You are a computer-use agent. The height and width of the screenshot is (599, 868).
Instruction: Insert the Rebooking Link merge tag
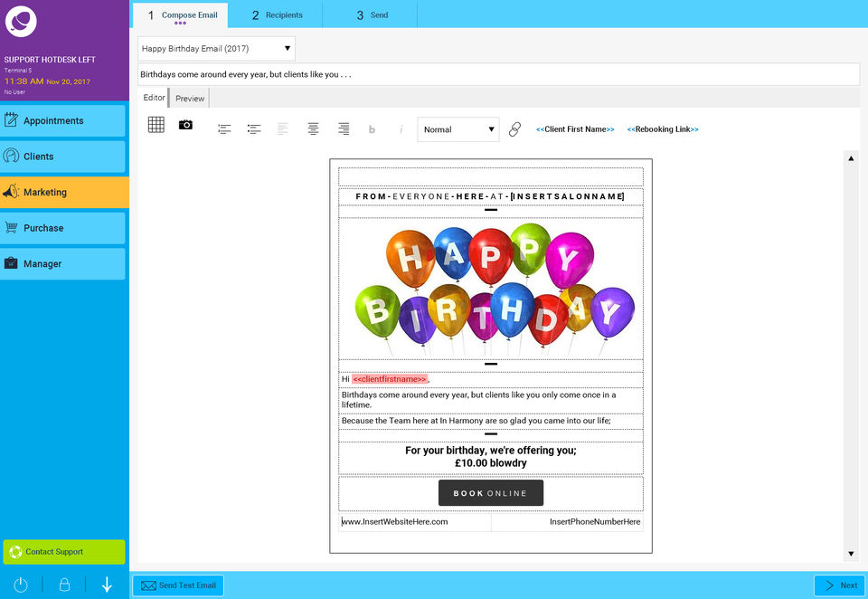[663, 129]
